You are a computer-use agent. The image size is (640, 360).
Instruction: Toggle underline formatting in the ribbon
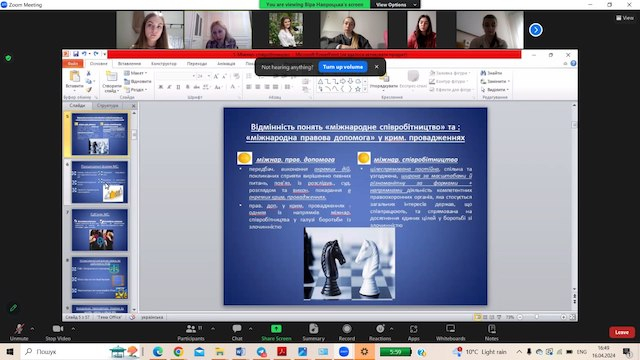tap(178, 87)
